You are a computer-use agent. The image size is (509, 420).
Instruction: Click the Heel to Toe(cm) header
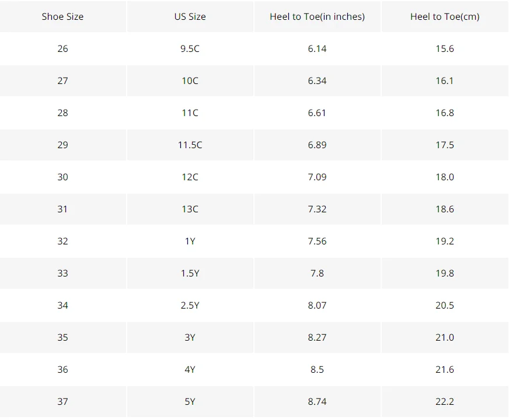click(445, 16)
